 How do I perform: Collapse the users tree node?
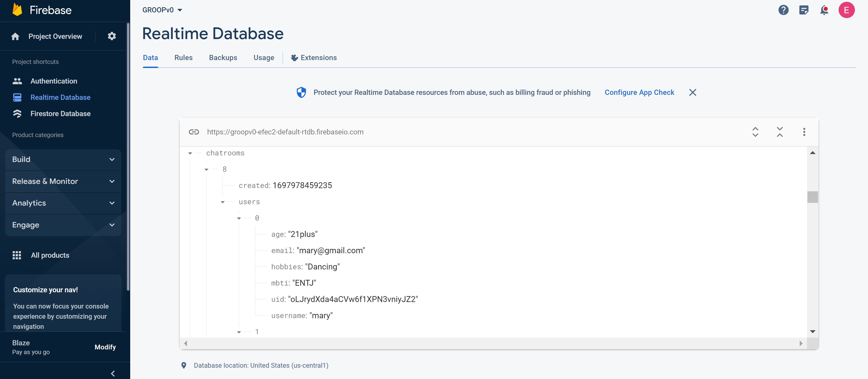click(223, 202)
